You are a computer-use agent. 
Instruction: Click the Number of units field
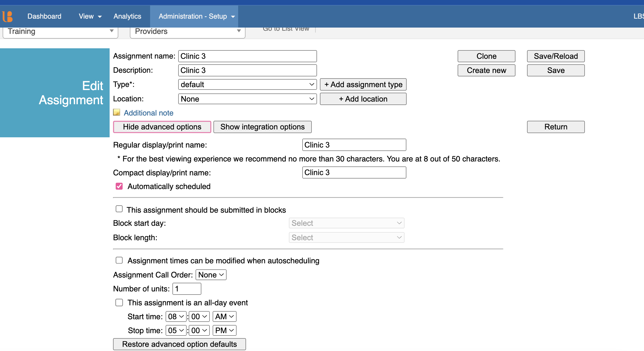[x=187, y=289]
